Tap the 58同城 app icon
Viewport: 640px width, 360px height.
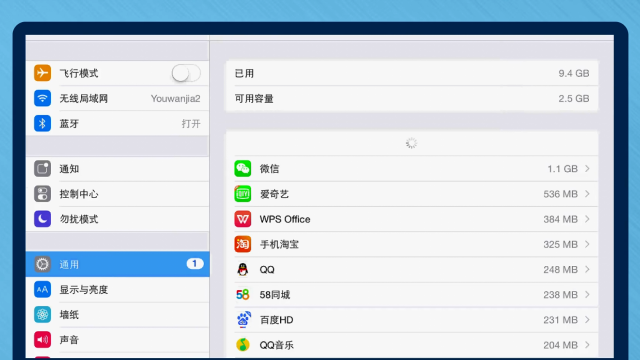(243, 295)
